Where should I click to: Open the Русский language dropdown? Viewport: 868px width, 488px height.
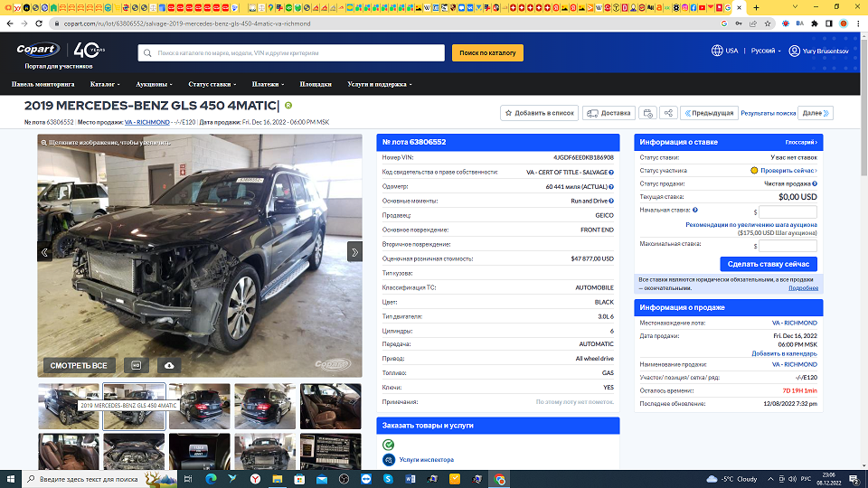[x=766, y=51]
